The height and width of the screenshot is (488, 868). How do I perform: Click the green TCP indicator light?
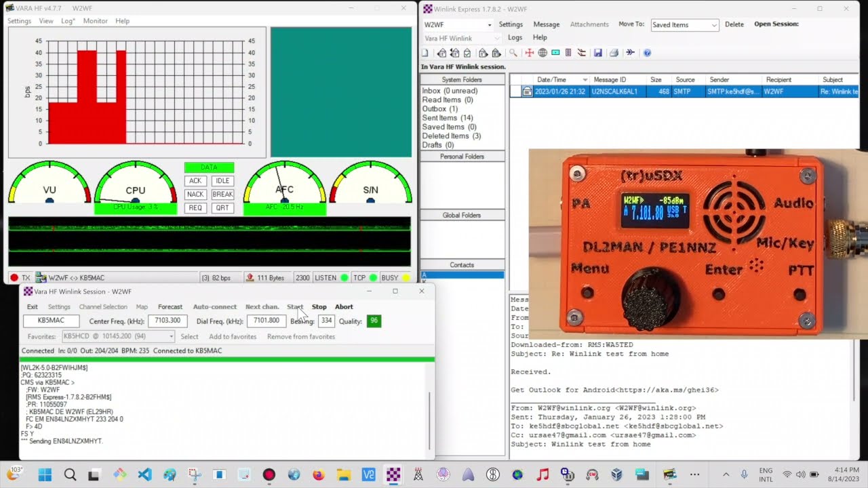pos(373,278)
